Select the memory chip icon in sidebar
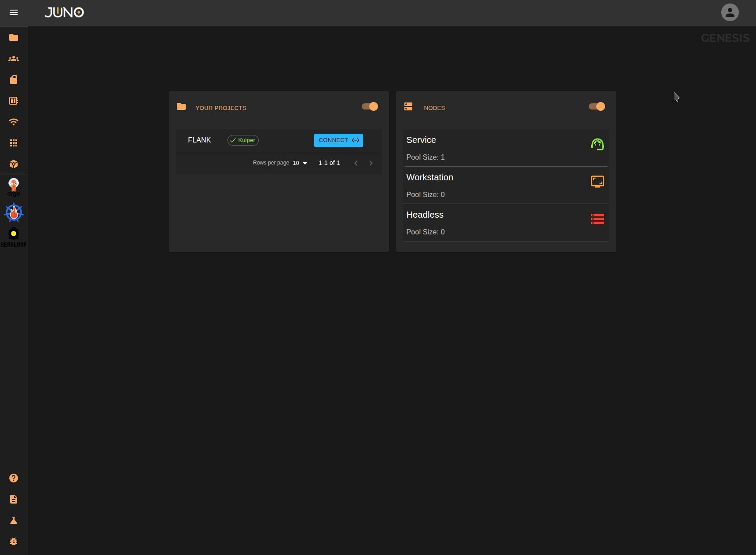 pos(14,101)
